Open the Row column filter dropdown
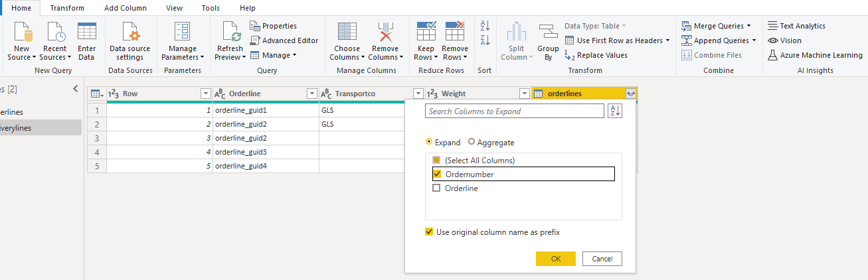 pos(205,94)
